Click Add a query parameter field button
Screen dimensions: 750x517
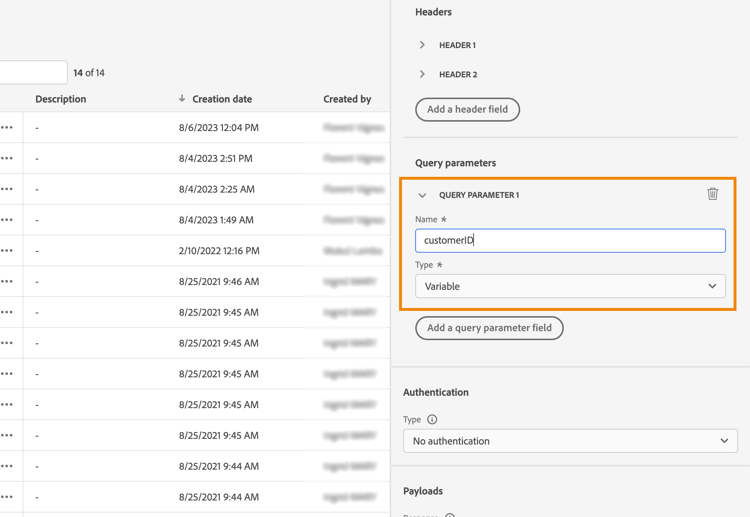[489, 328]
